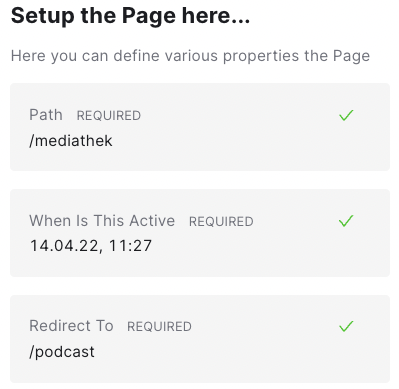Click the Setup the Page here heading
The image size is (399, 389).
click(x=130, y=16)
